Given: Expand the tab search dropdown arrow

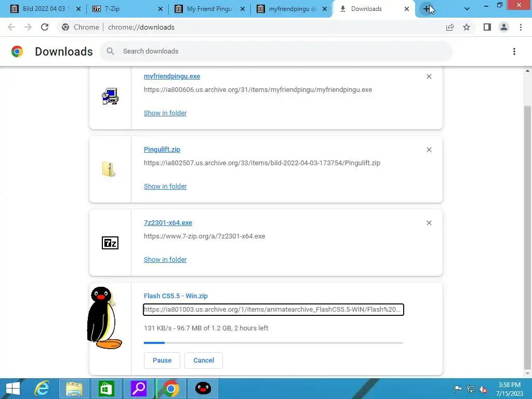Looking at the screenshot, I should (467, 9).
